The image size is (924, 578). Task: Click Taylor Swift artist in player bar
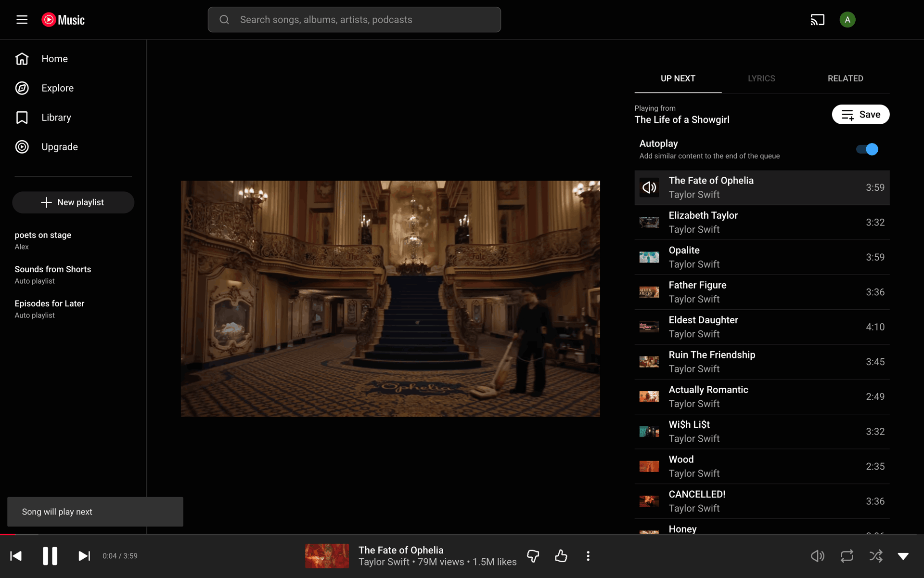click(x=384, y=562)
